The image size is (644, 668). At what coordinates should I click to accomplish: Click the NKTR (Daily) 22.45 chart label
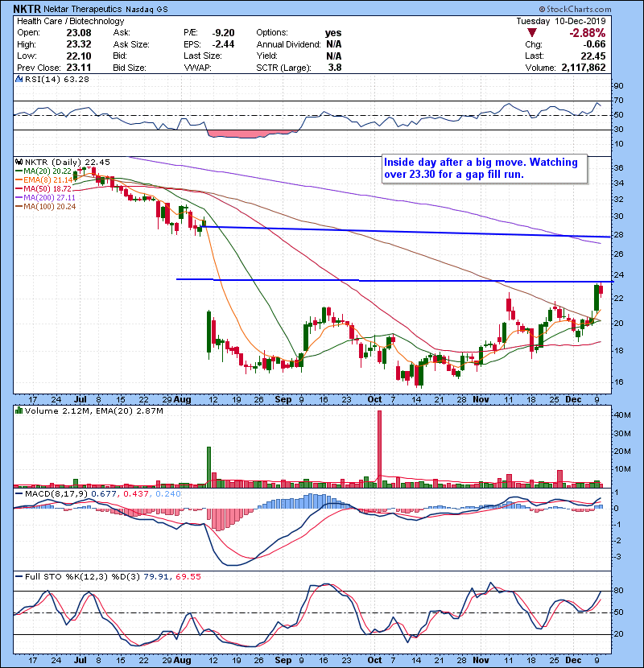(x=68, y=163)
